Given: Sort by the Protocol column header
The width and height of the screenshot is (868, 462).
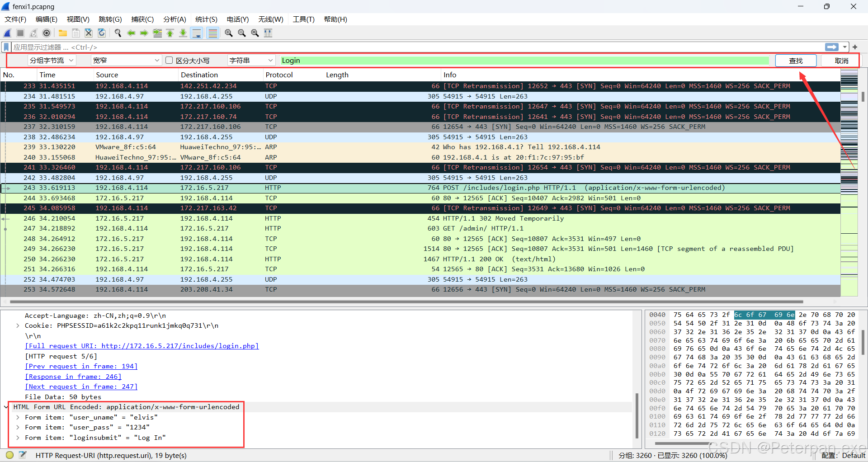Looking at the screenshot, I should (279, 75).
